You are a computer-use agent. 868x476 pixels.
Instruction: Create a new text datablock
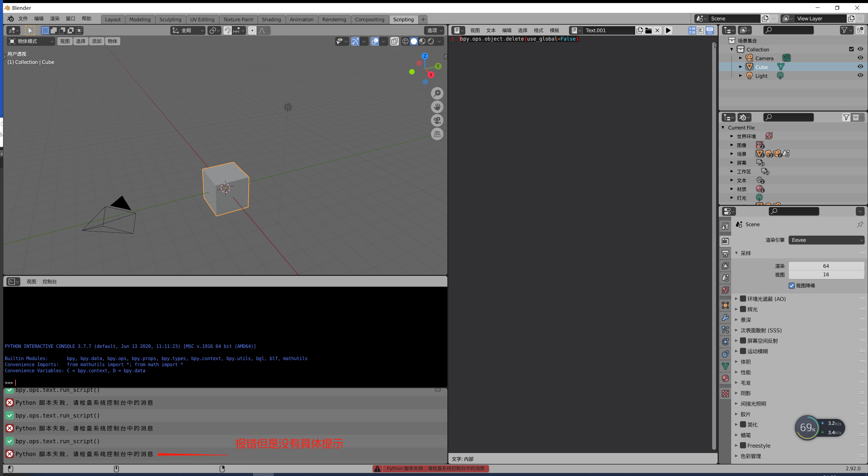(640, 30)
